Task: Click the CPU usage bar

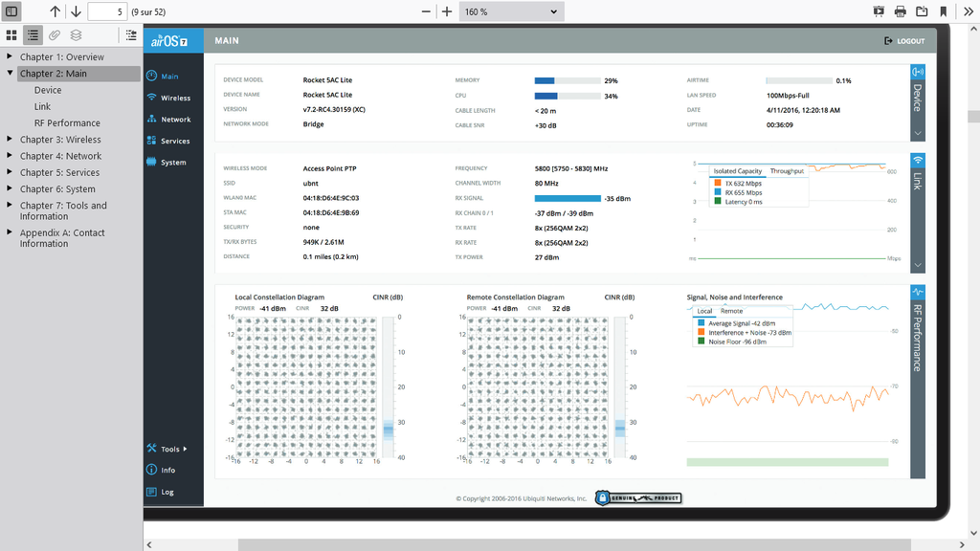Action: point(568,97)
